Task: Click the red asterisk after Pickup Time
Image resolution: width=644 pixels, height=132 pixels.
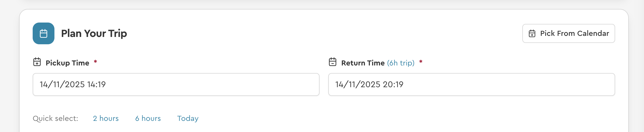Action: tap(96, 62)
